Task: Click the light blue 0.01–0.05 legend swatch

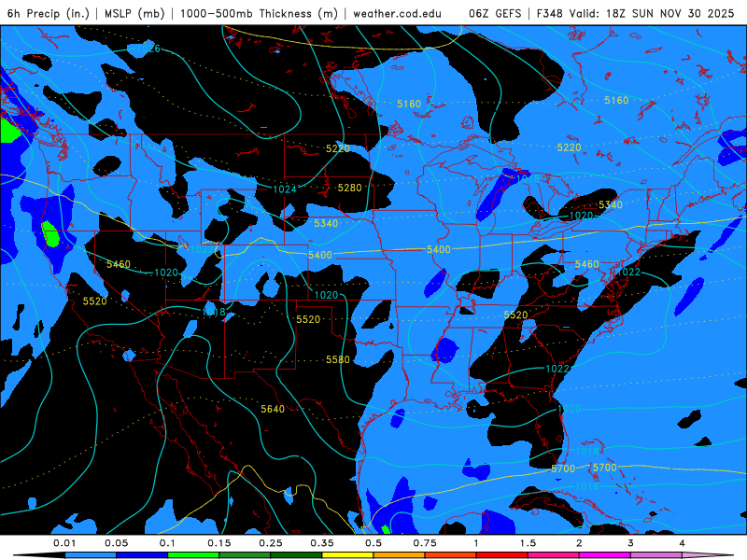Action: pyautogui.click(x=91, y=555)
